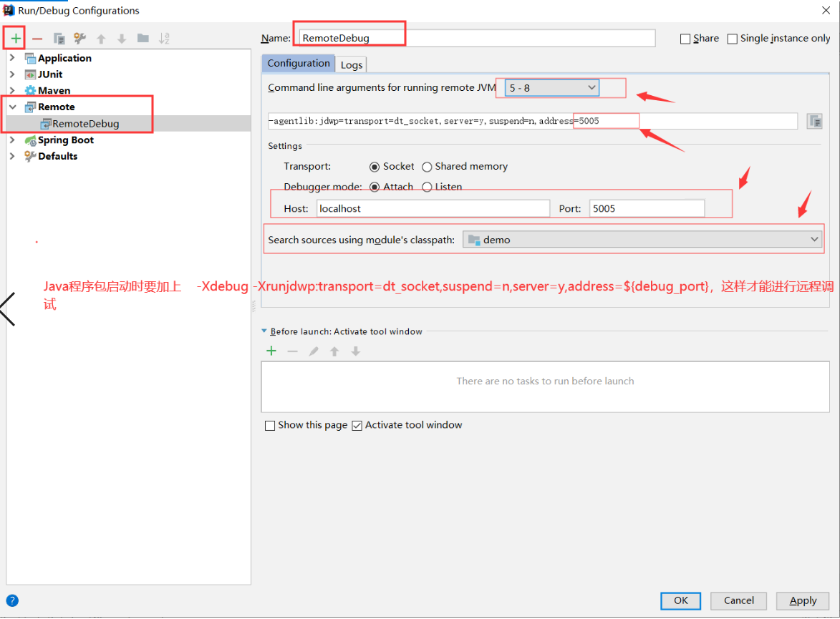This screenshot has width=840, height=619.
Task: Move configuration up in left toolbar
Action: pyautogui.click(x=101, y=39)
